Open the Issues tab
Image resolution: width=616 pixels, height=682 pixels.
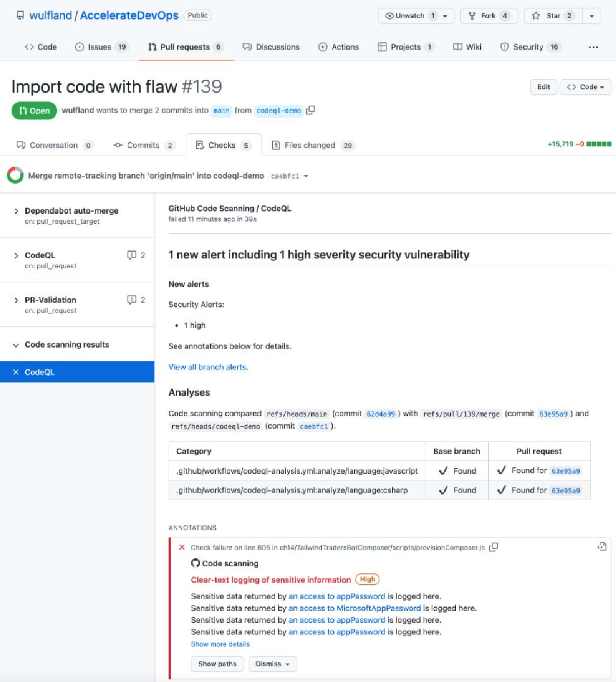click(x=101, y=47)
